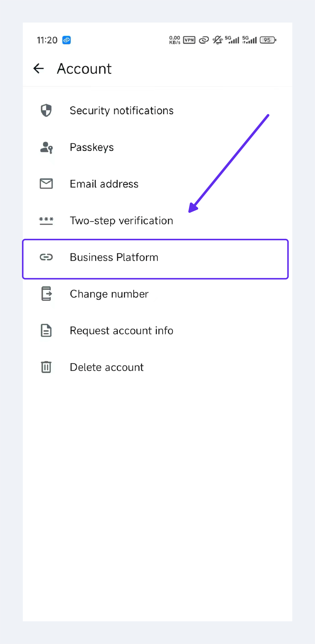
Task: Click the Security notifications shield icon
Action: point(46,110)
